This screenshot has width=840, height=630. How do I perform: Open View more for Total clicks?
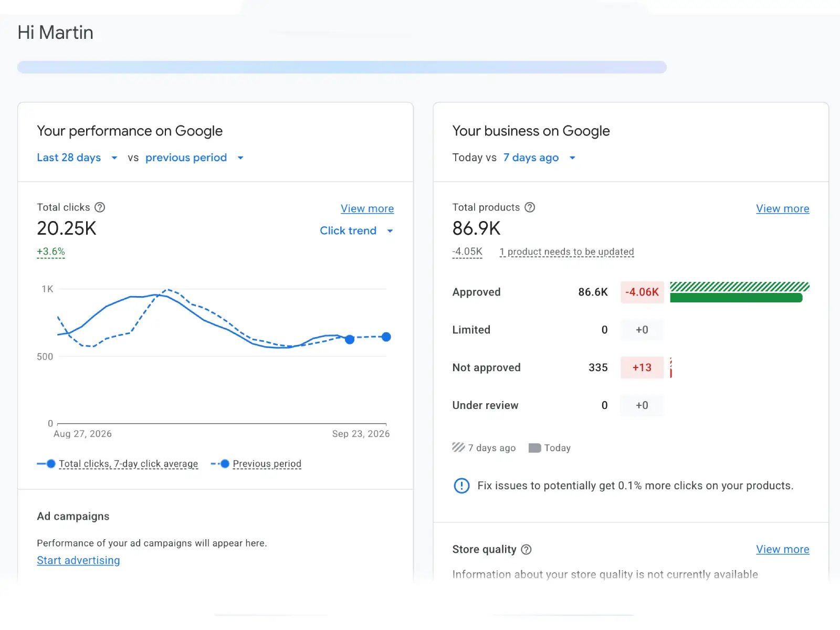(367, 208)
